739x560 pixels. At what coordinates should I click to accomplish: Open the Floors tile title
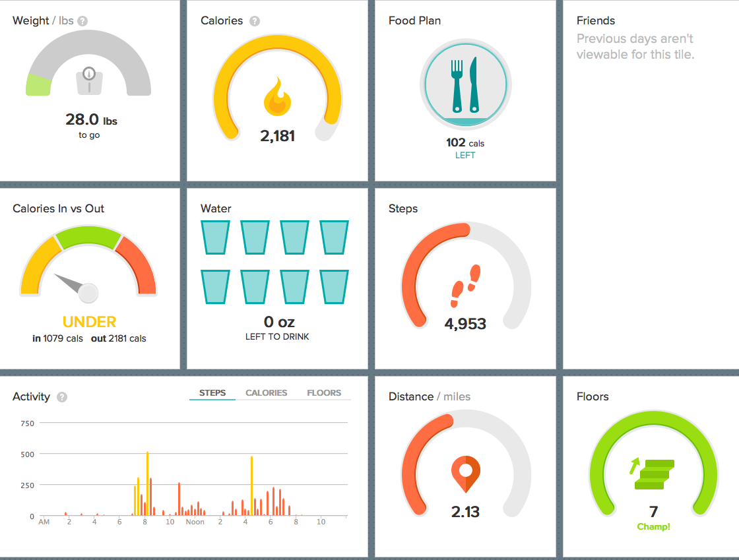(593, 396)
